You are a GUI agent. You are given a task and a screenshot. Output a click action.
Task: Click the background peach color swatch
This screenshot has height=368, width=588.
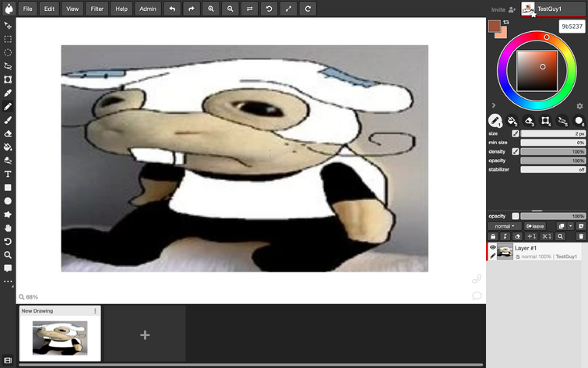coord(503,34)
